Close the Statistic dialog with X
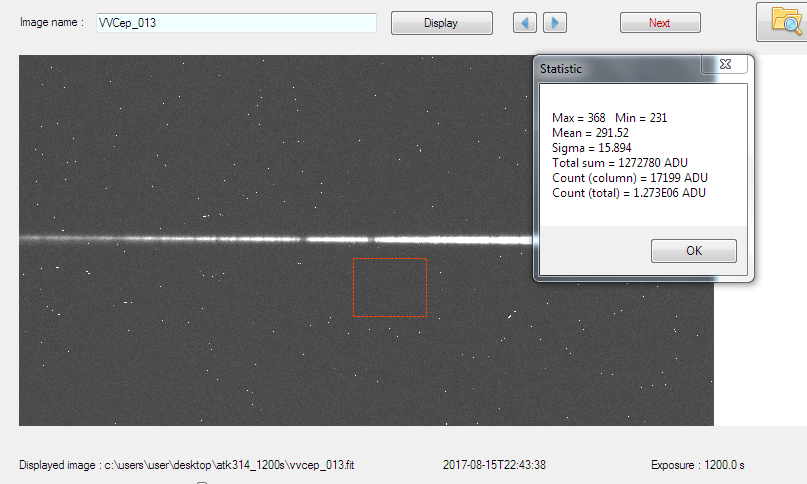The image size is (807, 484). tap(725, 65)
